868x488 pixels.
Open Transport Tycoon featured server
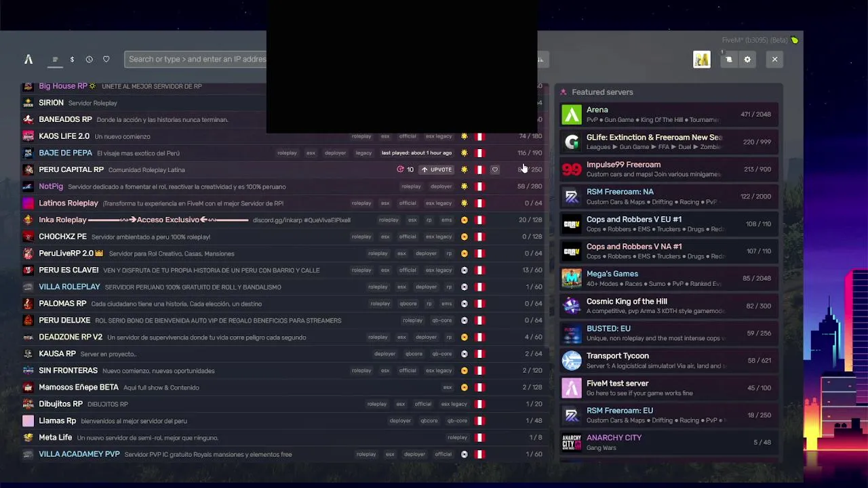click(x=669, y=361)
